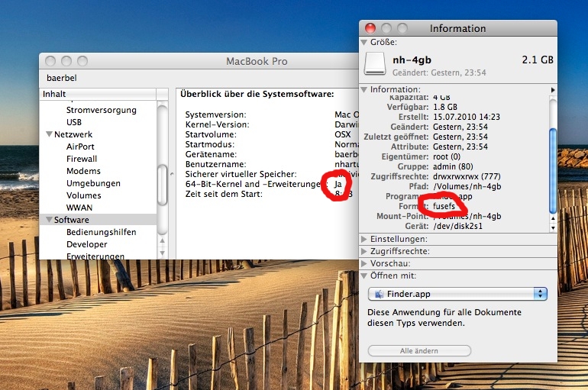Expand the Zugriffsrechte section
This screenshot has width=588, height=390.
point(363,251)
